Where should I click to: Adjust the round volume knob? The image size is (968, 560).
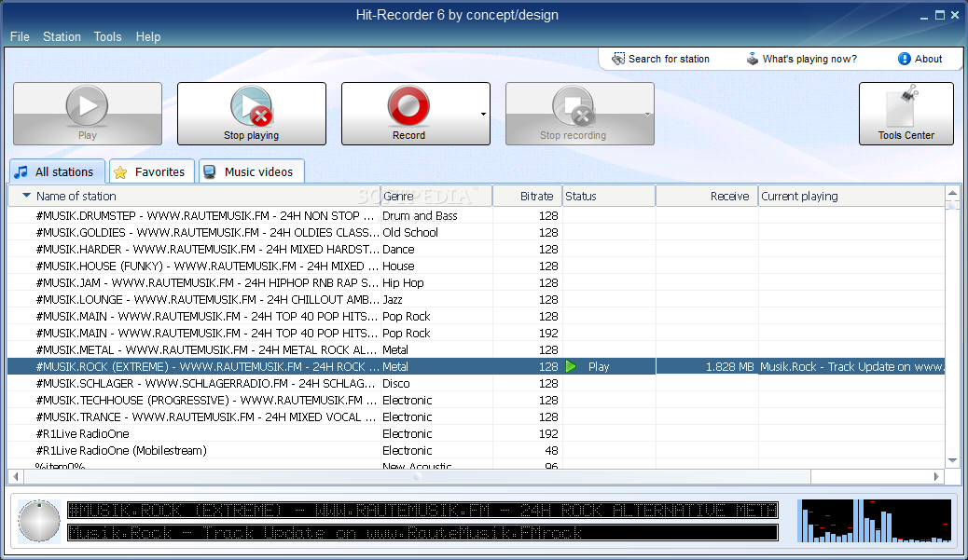pos(39,521)
